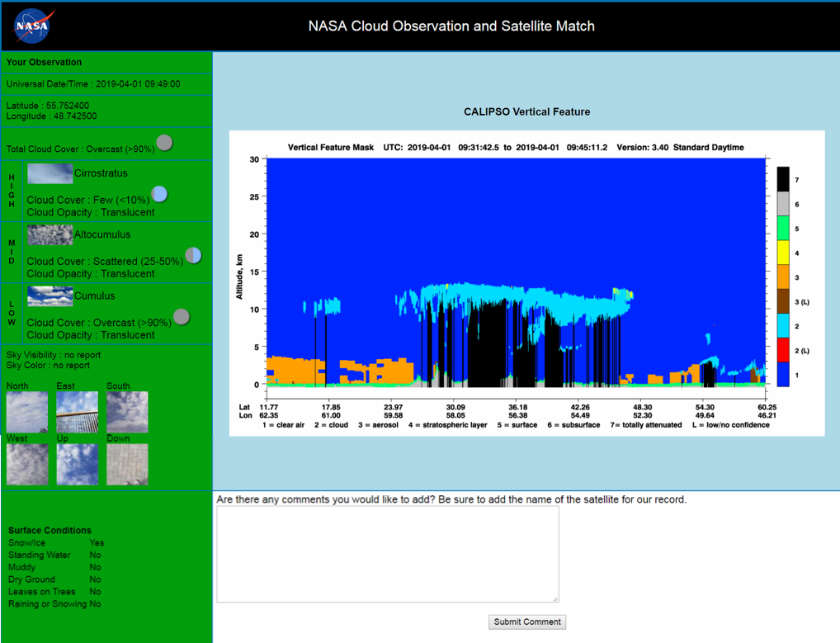Click the Cumulus label

(x=95, y=295)
